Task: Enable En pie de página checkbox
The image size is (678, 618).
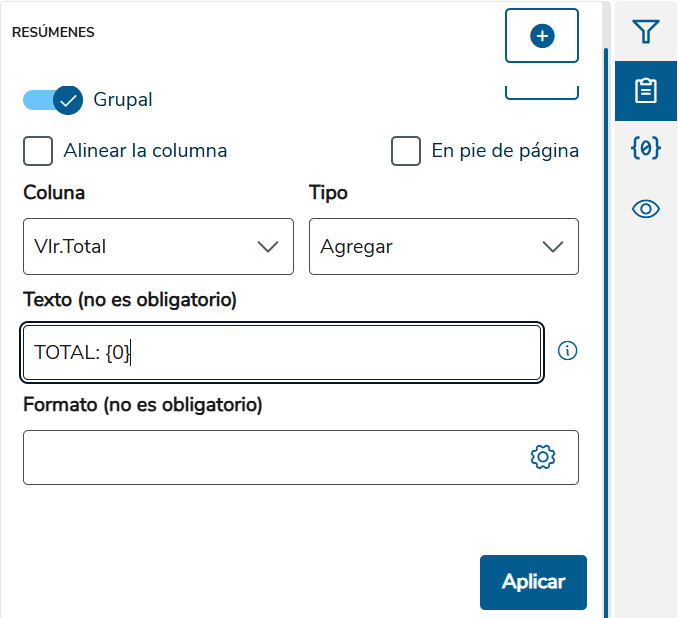Action: click(406, 151)
